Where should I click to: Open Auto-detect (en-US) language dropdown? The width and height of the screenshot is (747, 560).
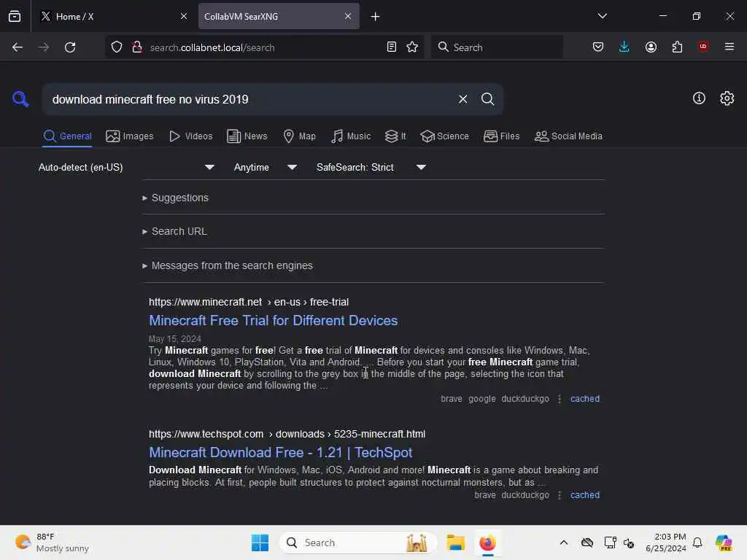click(126, 167)
